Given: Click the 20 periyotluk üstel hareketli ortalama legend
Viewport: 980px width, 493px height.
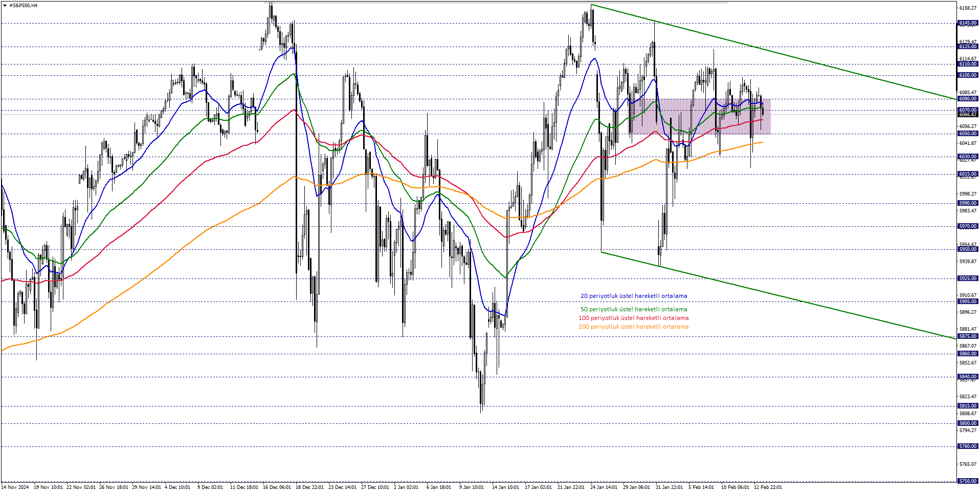Looking at the screenshot, I should tap(634, 296).
